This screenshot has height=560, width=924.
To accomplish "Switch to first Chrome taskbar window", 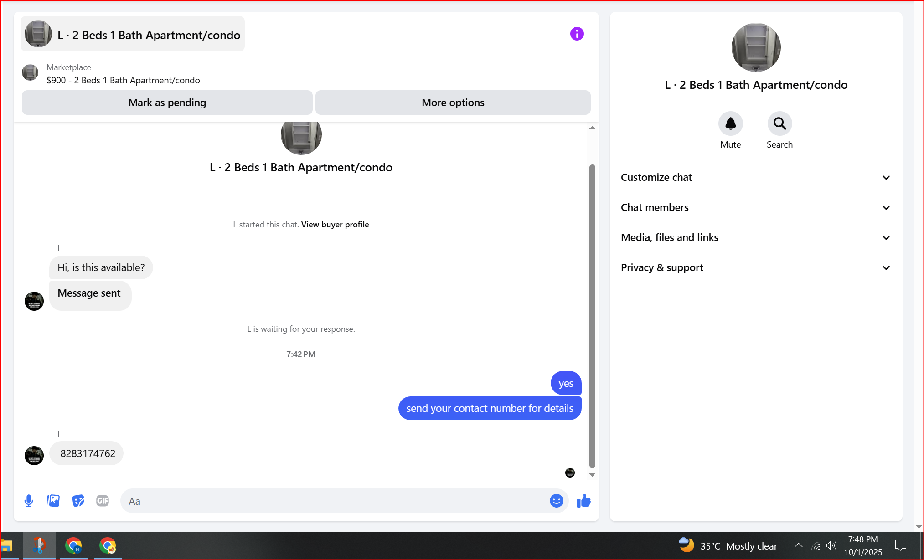I will 73,545.
